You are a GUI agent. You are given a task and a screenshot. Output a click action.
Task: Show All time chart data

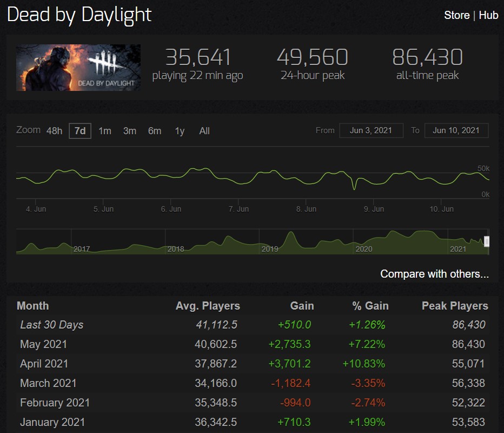click(x=204, y=131)
